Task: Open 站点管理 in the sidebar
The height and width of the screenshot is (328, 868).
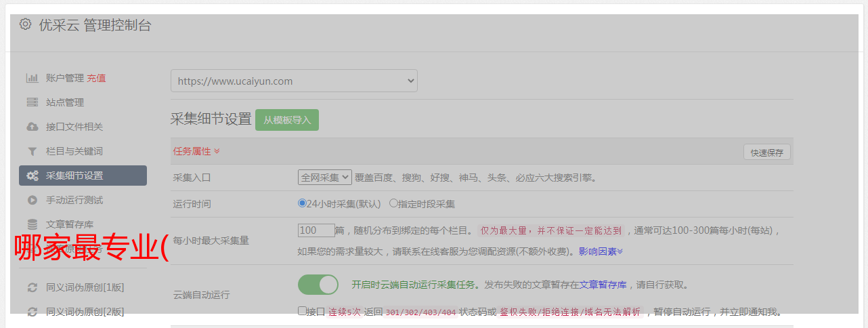Action: tap(65, 102)
